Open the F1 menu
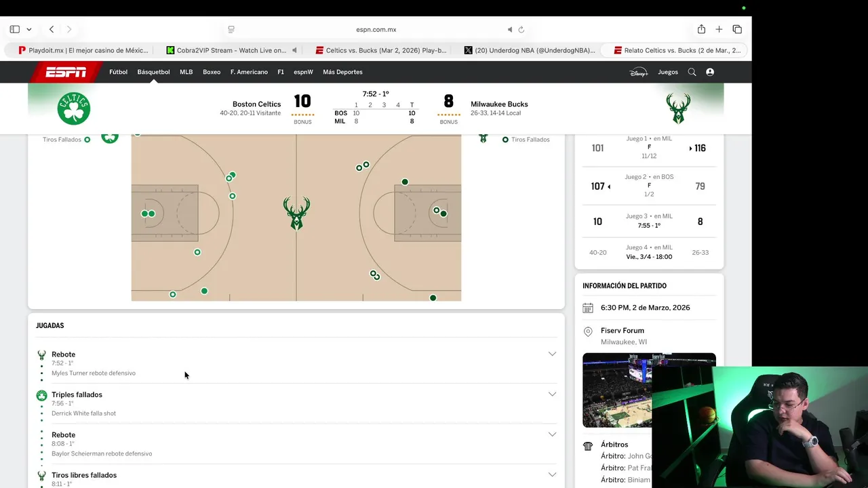 coord(281,72)
